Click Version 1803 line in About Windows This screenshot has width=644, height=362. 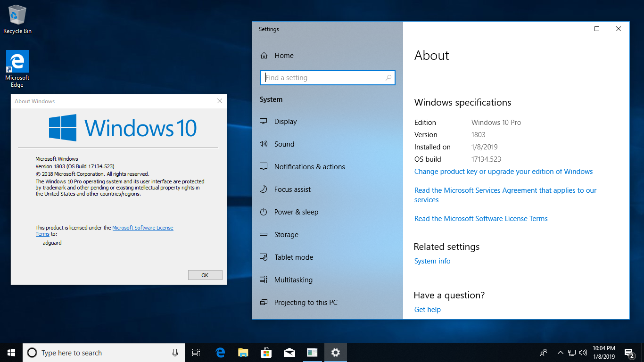(x=75, y=166)
